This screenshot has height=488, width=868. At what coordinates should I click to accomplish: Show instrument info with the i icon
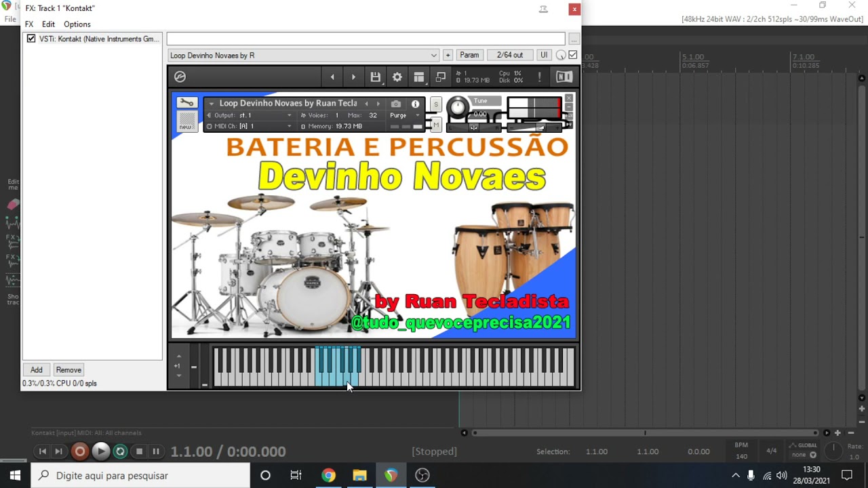click(x=415, y=104)
